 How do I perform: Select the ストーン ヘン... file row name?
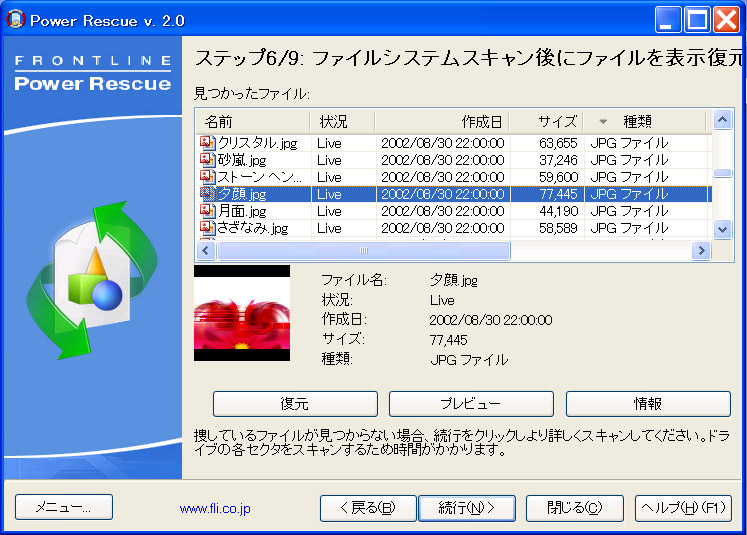[x=260, y=177]
